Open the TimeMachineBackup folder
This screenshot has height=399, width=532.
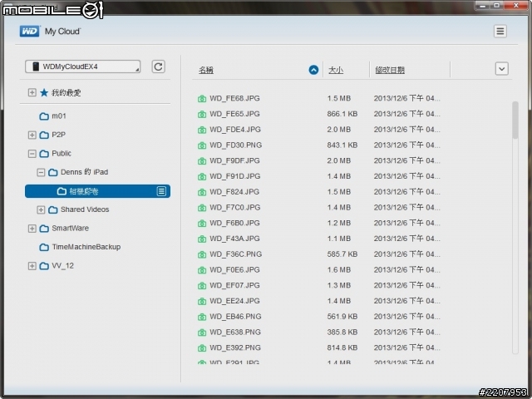[x=80, y=247]
